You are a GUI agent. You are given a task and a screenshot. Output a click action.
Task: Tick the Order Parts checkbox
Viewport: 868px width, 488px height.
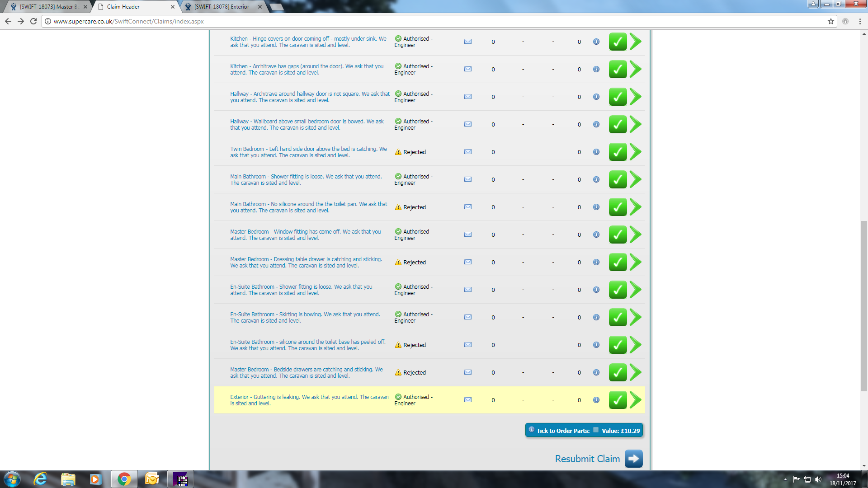596,430
